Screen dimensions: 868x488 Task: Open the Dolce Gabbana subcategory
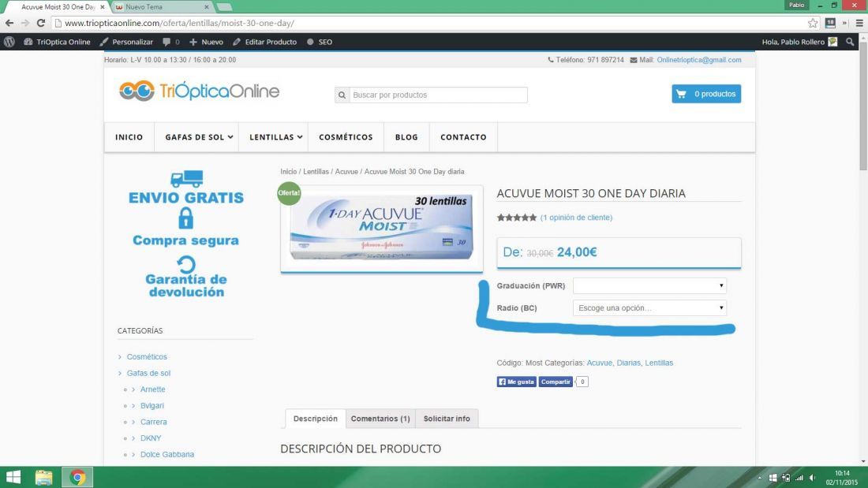[x=167, y=454]
